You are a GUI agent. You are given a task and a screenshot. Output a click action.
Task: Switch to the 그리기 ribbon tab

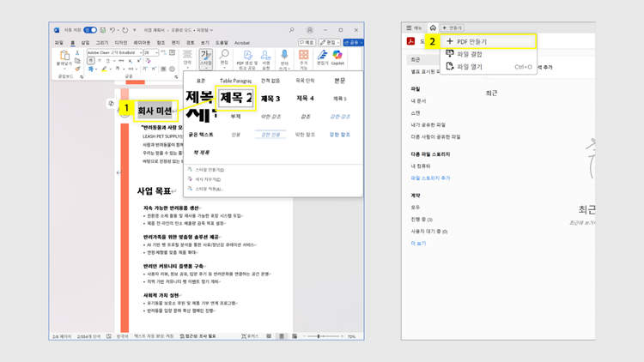click(x=102, y=43)
